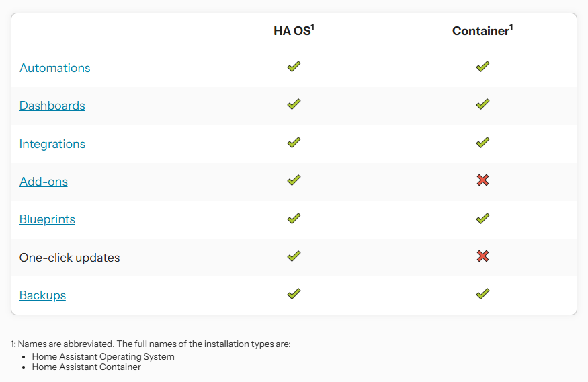Click the HA OS column header
The width and height of the screenshot is (588, 382).
(294, 31)
